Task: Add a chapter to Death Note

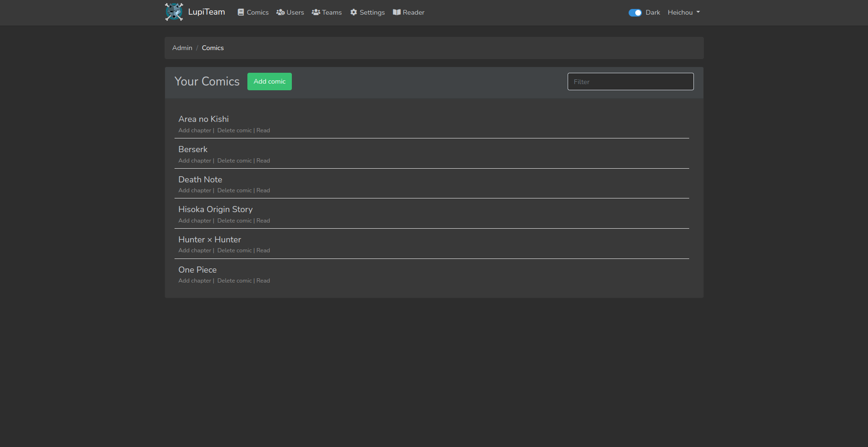Action: click(x=194, y=190)
